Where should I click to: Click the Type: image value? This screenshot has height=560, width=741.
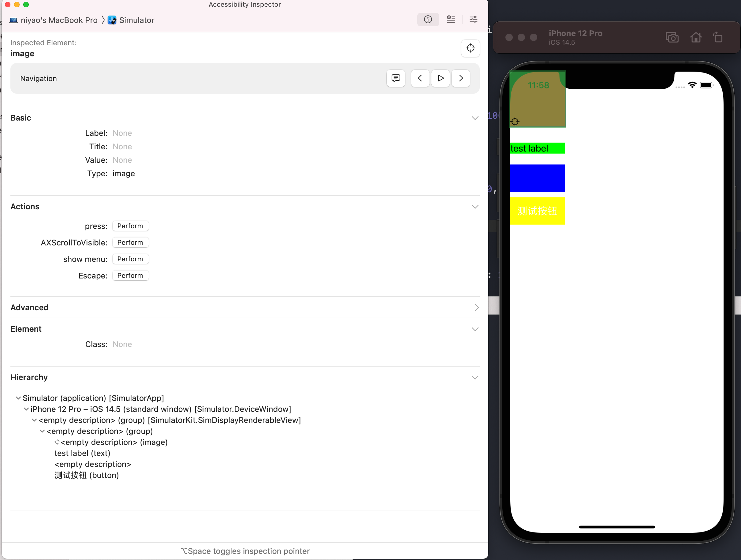(124, 174)
